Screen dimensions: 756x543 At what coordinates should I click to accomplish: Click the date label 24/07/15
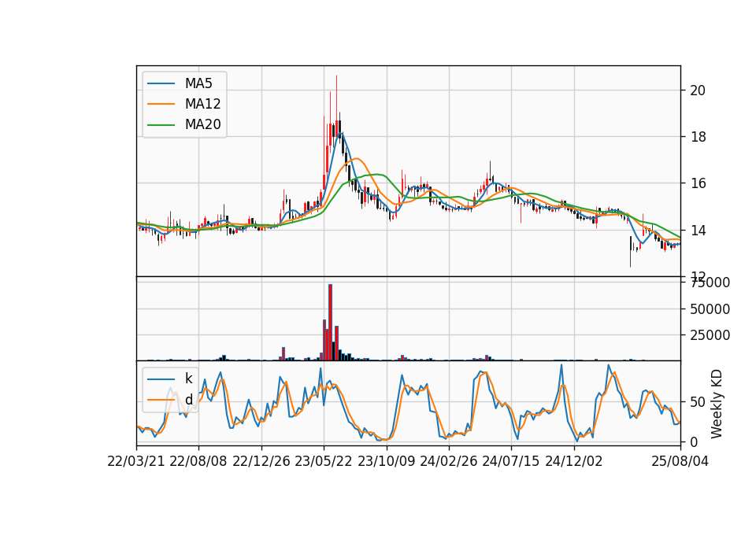point(511,462)
